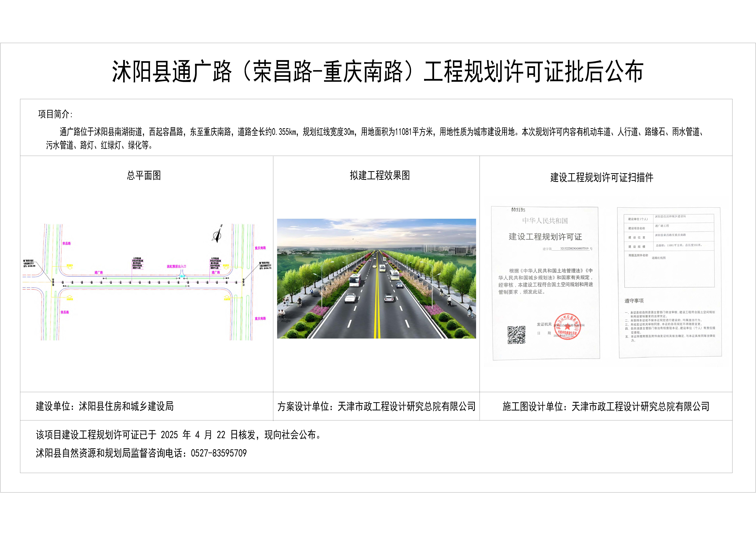The image size is (756, 535).
Task: Click the 通广路设计起点 annotation on the plan
Action: (x=29, y=263)
